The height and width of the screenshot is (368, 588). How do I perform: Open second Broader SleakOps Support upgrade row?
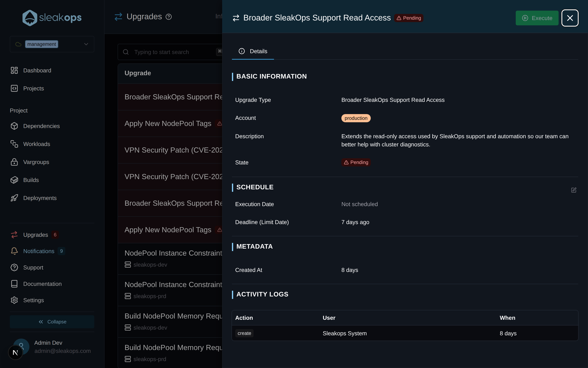pyautogui.click(x=170, y=203)
